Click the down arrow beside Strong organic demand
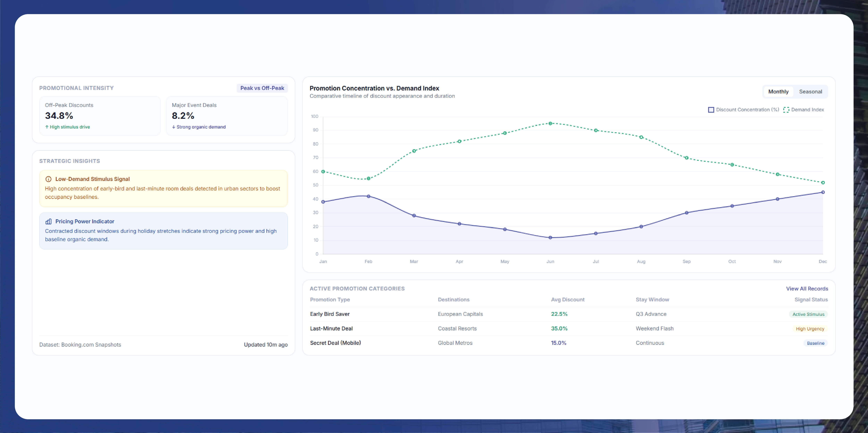The height and width of the screenshot is (433, 868). click(x=174, y=127)
